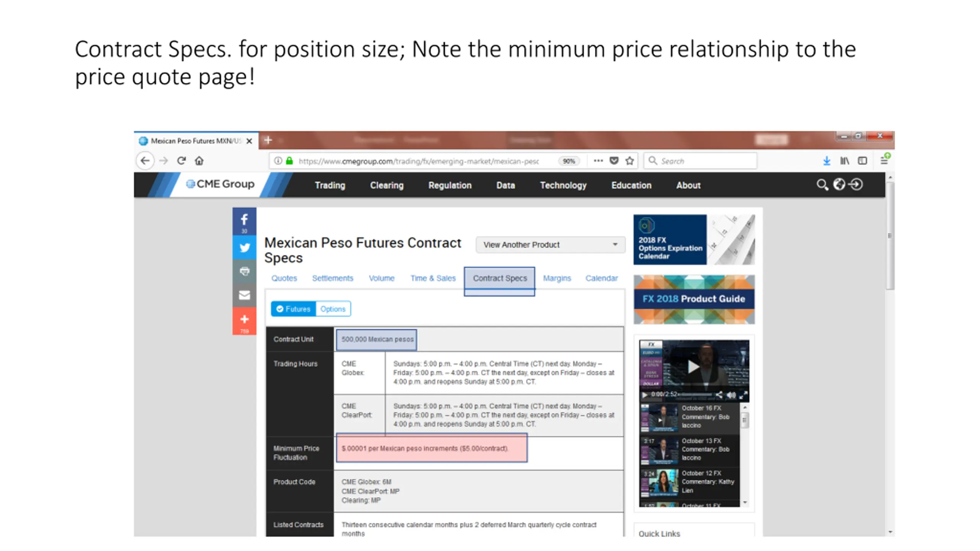
Task: Open the page actions three-dot menu
Action: pyautogui.click(x=598, y=161)
